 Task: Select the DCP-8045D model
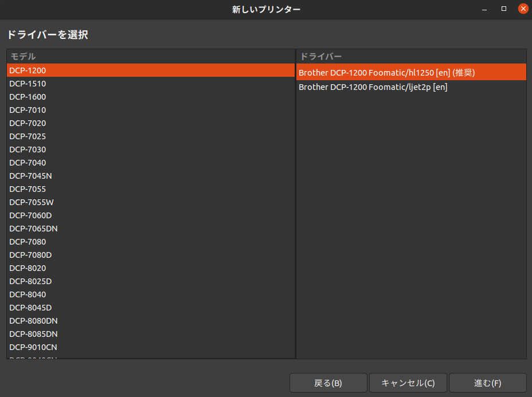click(x=30, y=308)
